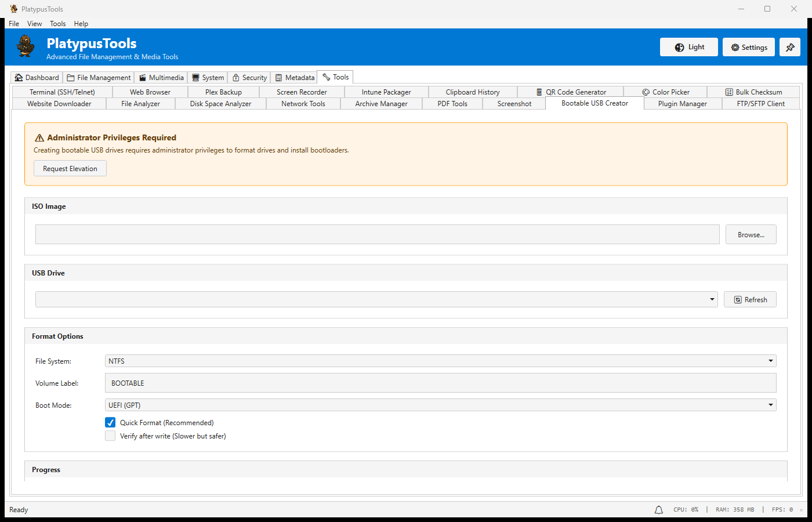Uncheck Quick Format (Recommended) checkbox
Image resolution: width=812 pixels, height=522 pixels.
(110, 422)
